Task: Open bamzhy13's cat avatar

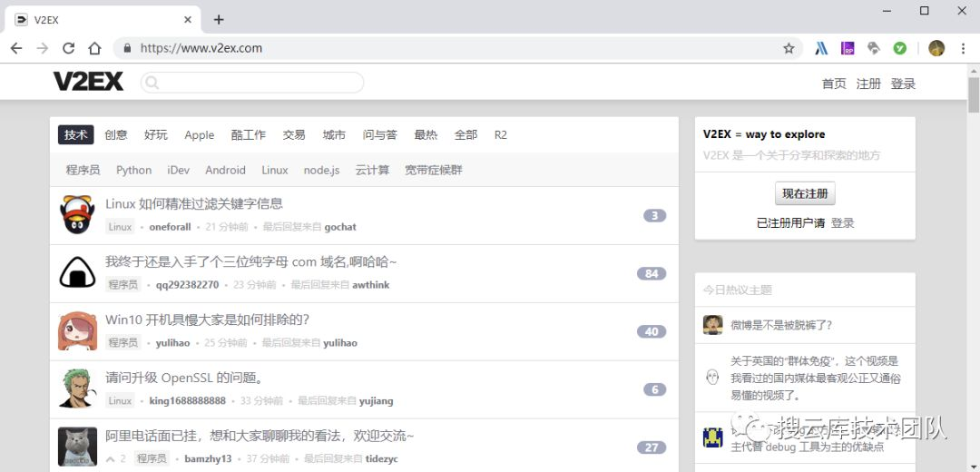Action: click(77, 447)
